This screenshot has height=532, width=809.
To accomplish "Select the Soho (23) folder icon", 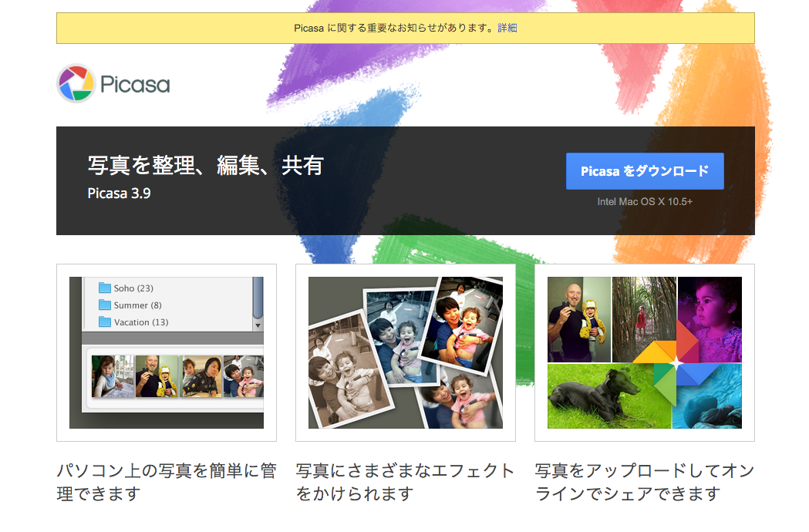I will pyautogui.click(x=105, y=288).
